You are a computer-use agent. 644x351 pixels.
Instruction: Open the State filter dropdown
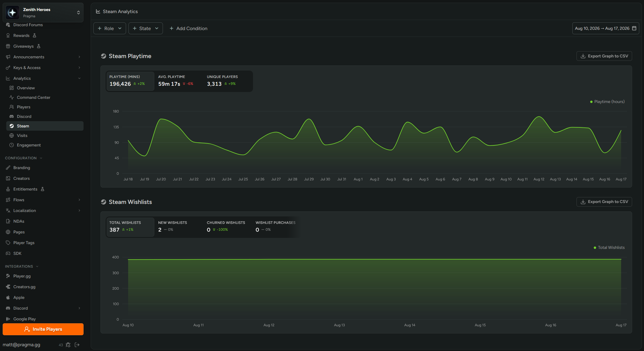146,28
